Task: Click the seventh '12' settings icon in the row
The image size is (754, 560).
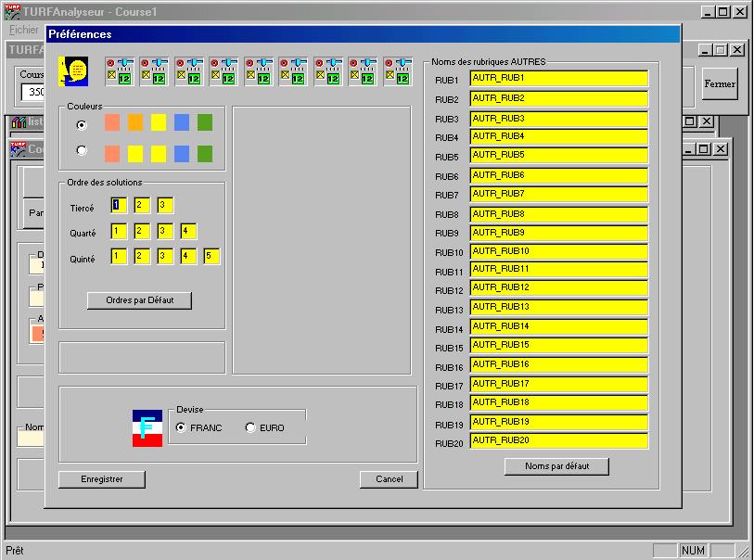Action: pyautogui.click(x=328, y=71)
